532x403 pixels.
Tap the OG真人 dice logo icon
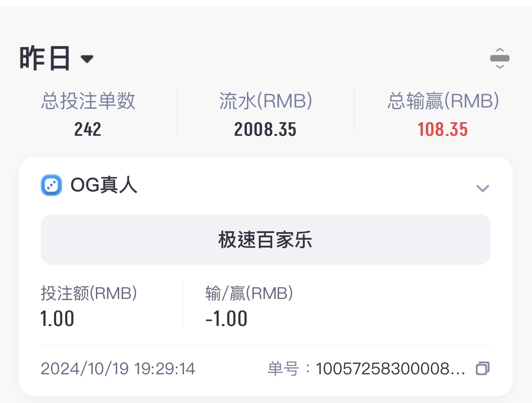tap(51, 186)
